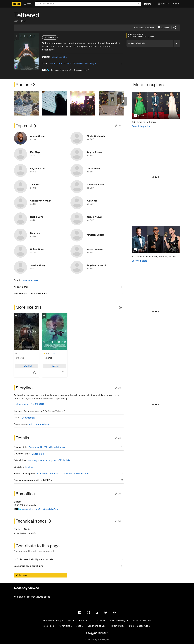194x644 pixels.
Task: Click the Documentary genre chip
Action: [x=50, y=38]
